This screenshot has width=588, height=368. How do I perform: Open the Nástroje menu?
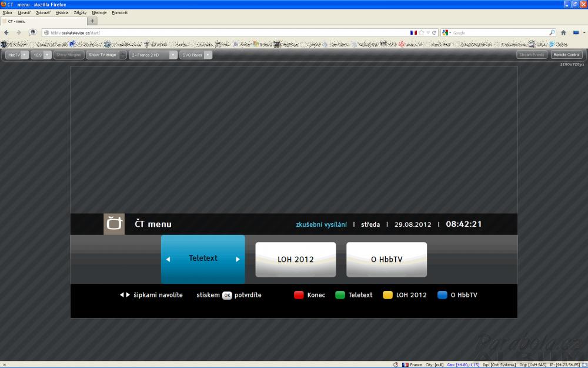tap(99, 12)
